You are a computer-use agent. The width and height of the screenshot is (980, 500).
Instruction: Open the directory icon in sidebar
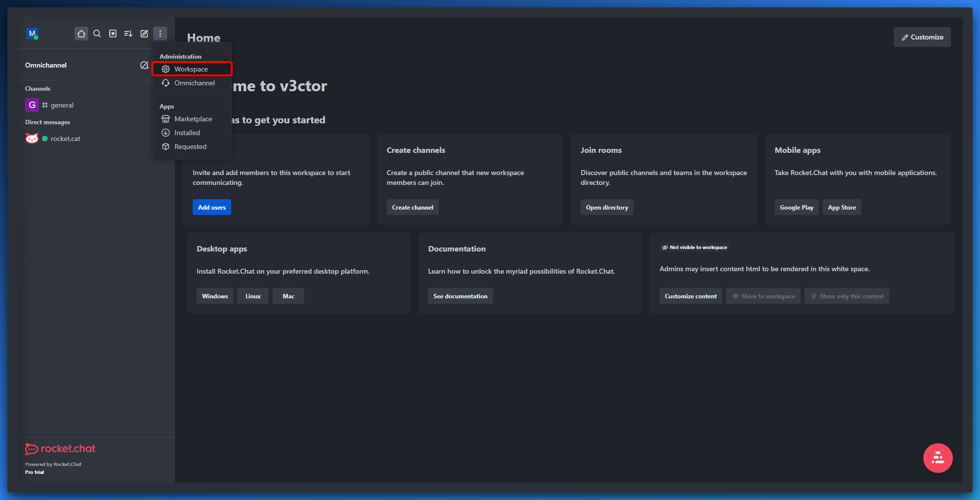point(113,34)
